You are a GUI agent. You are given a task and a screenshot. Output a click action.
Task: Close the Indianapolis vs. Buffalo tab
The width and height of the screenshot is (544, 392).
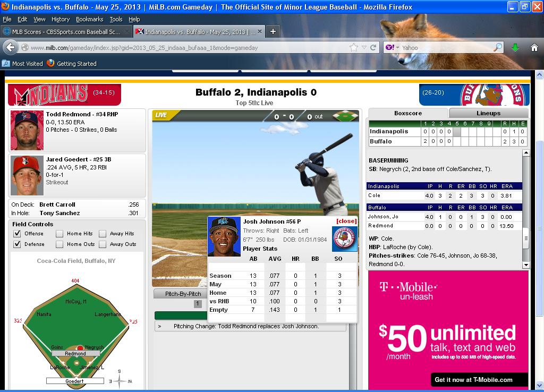pyautogui.click(x=259, y=31)
